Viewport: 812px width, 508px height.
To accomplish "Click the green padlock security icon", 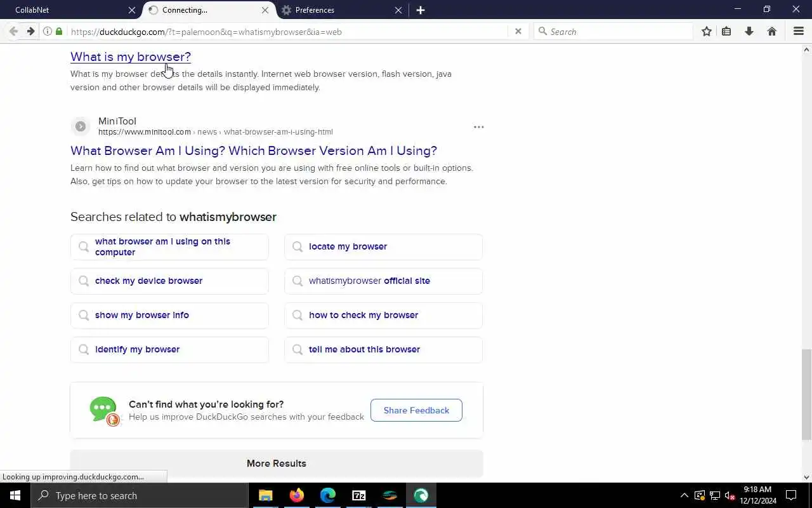I will pyautogui.click(x=59, y=31).
